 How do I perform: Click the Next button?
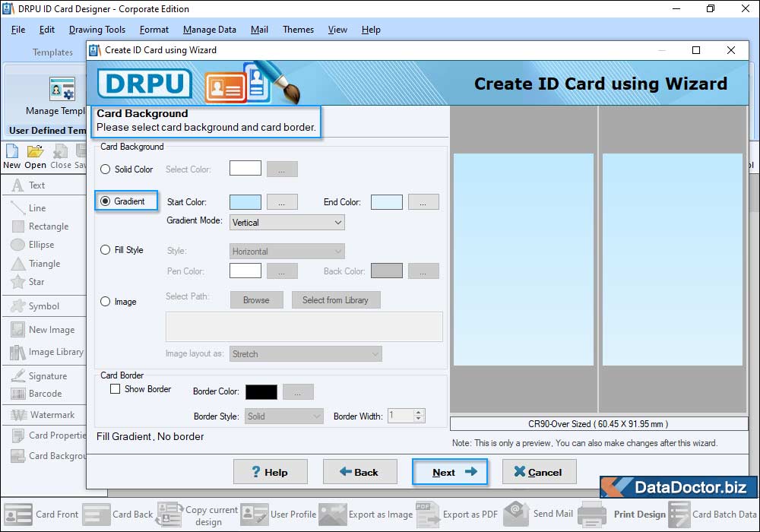(450, 472)
